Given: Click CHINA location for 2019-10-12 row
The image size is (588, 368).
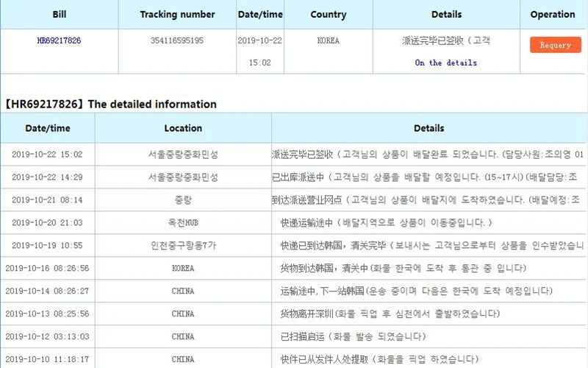Looking at the screenshot, I should [x=183, y=336].
